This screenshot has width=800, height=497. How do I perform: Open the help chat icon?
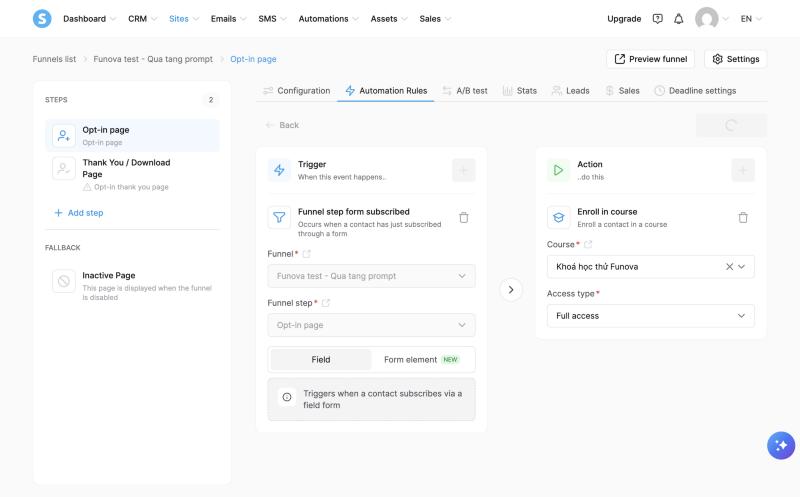pos(658,19)
